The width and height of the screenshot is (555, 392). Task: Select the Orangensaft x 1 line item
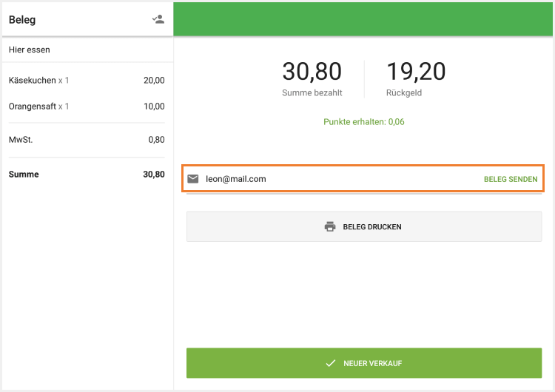coord(39,107)
